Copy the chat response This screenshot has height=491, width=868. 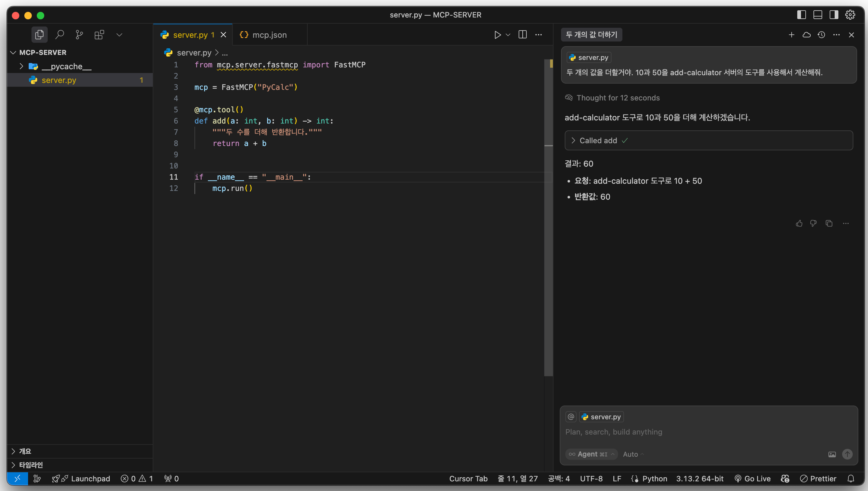tap(829, 223)
